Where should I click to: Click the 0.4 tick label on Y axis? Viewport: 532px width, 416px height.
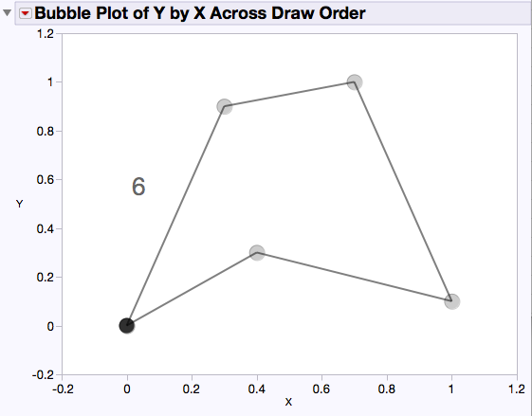click(x=46, y=229)
